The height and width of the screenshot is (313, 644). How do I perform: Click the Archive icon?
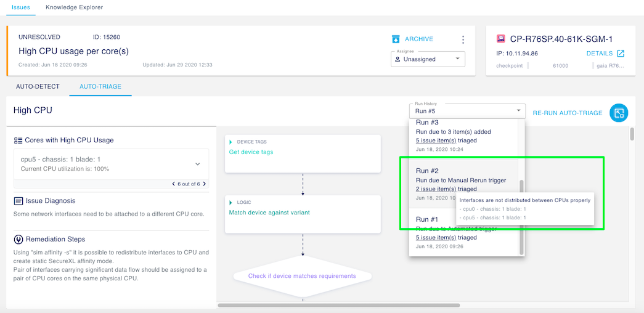[396, 39]
